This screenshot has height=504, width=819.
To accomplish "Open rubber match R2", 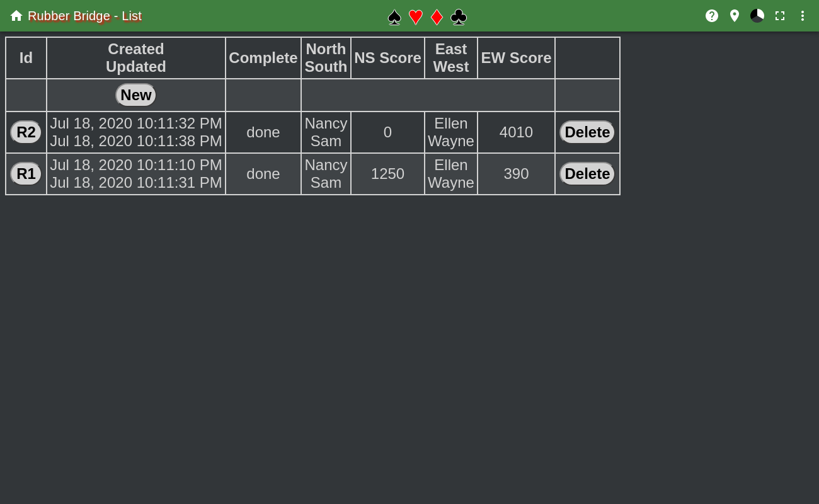I will click(26, 132).
